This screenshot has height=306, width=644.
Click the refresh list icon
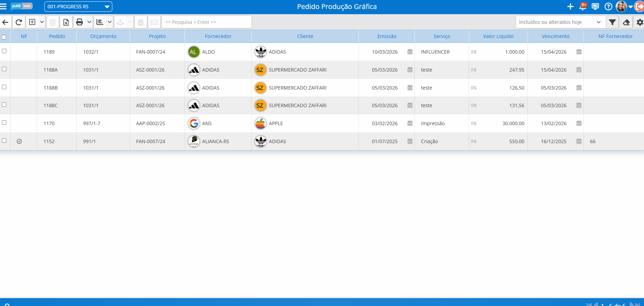click(19, 22)
